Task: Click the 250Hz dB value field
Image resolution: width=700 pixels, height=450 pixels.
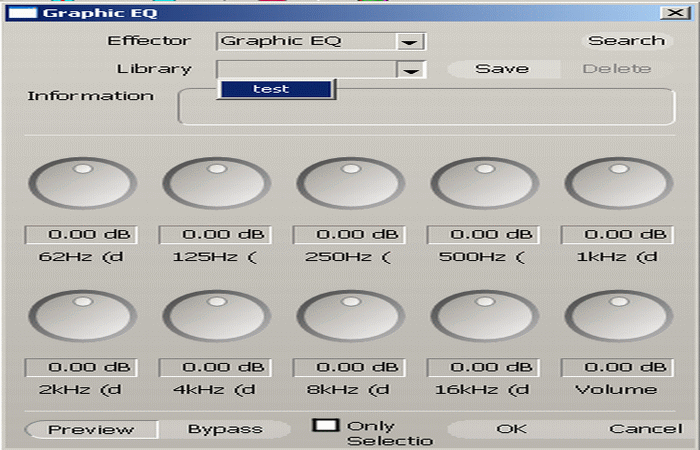Action: tap(350, 235)
